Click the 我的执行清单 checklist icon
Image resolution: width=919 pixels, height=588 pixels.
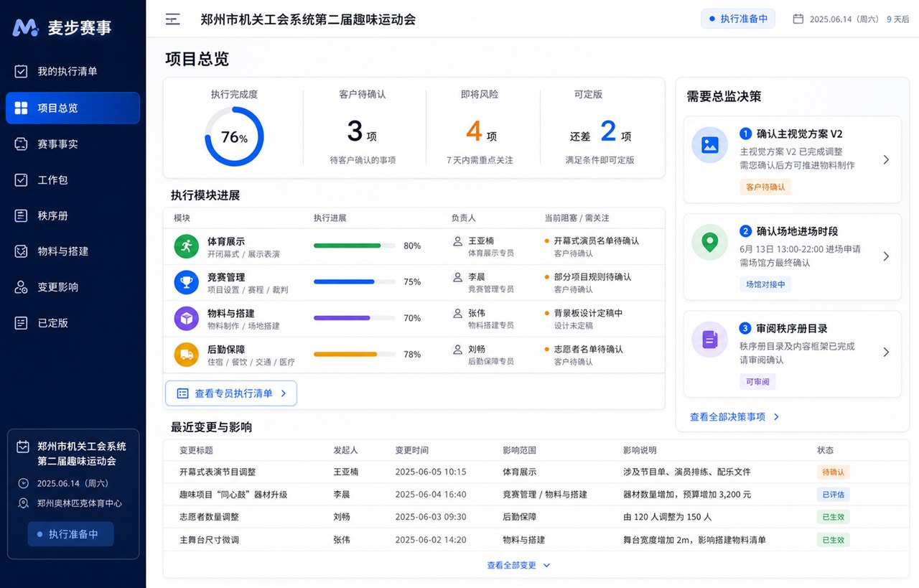click(22, 72)
